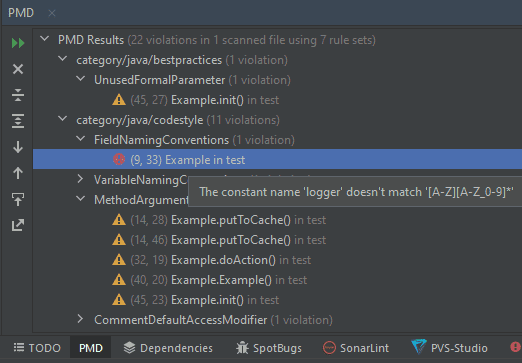Viewport: 522px width, 363px height.
Task: Collapse FieldNamingConventions node
Action: [x=80, y=139]
